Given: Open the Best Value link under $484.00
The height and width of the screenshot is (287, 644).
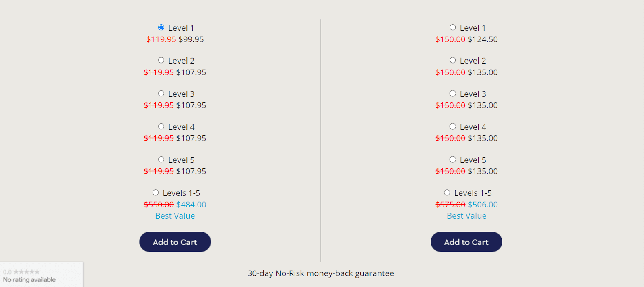Looking at the screenshot, I should [175, 215].
